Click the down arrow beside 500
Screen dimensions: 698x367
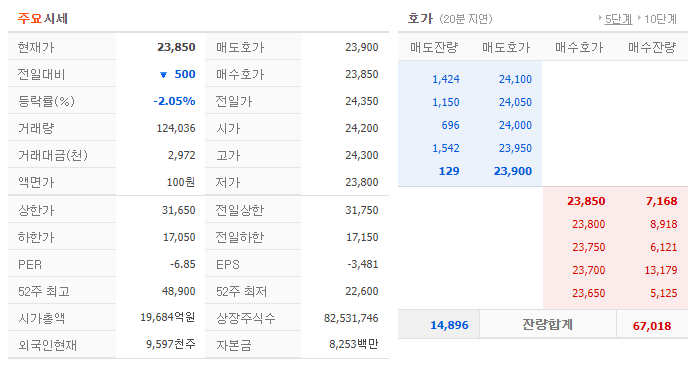(x=163, y=75)
